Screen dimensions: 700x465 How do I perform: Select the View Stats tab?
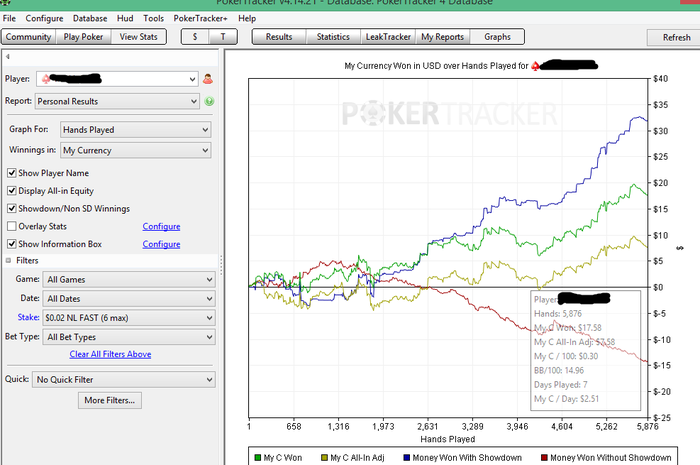click(138, 37)
